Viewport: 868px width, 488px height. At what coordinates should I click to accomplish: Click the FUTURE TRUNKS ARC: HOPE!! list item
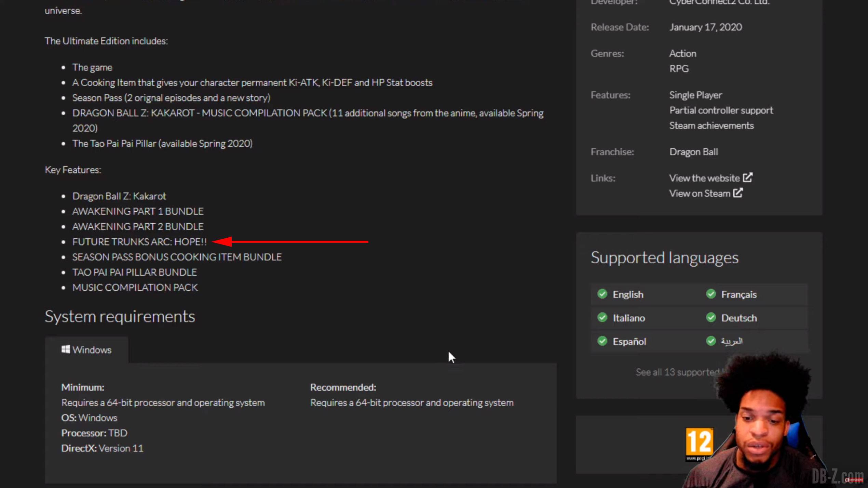click(x=139, y=242)
